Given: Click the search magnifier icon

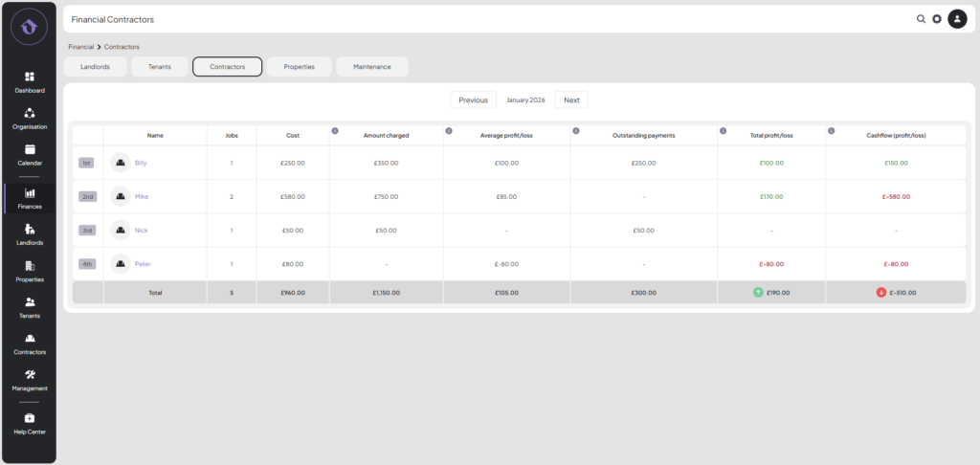Looking at the screenshot, I should coord(921,19).
